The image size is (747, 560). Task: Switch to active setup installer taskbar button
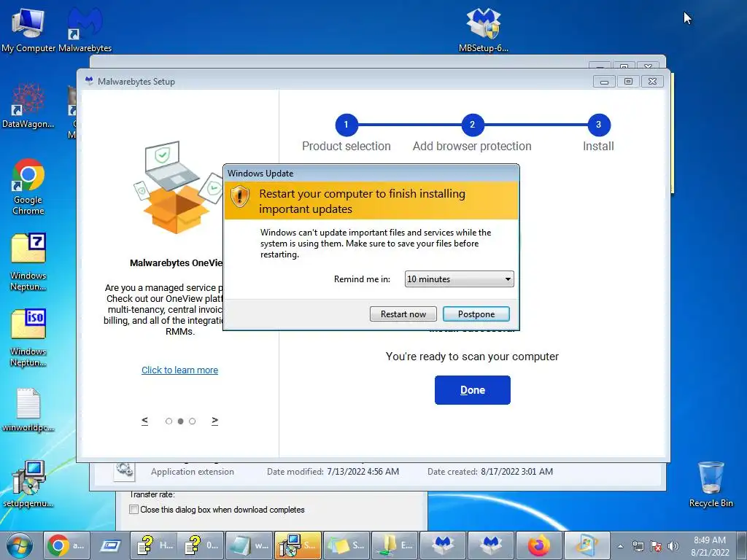click(298, 545)
